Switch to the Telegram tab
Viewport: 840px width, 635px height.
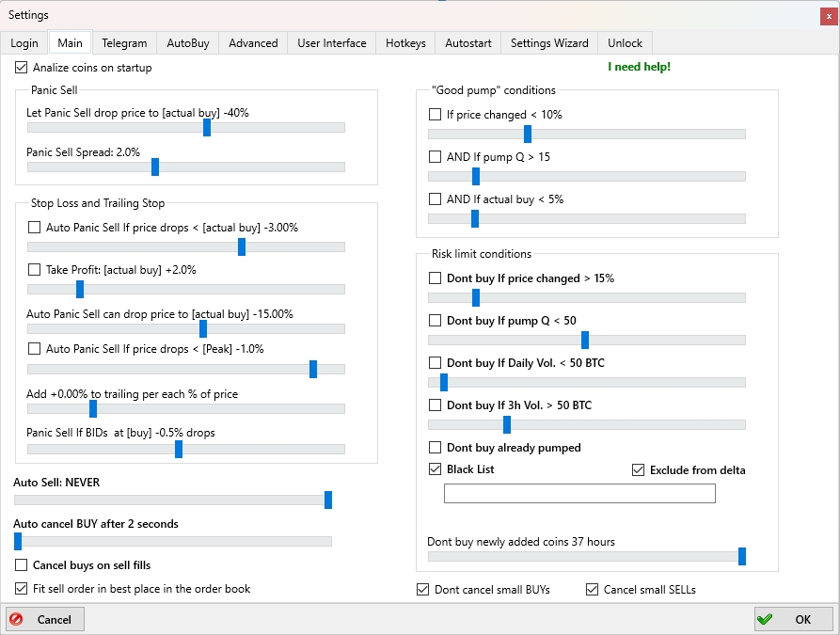tap(124, 43)
